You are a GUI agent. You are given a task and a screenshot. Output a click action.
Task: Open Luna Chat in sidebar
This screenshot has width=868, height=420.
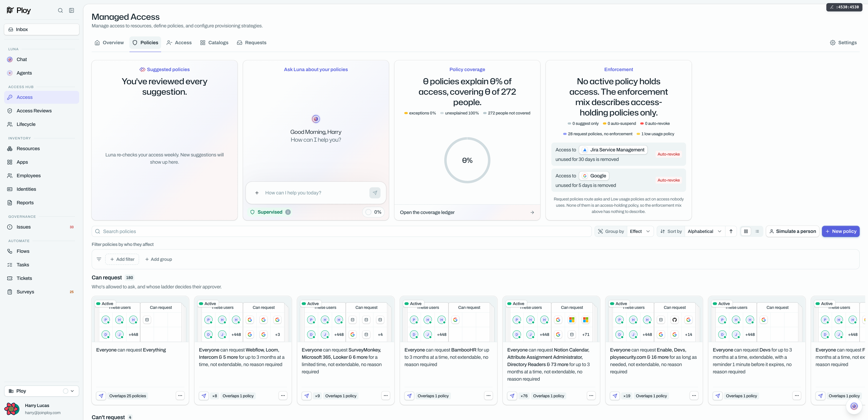click(x=41, y=60)
